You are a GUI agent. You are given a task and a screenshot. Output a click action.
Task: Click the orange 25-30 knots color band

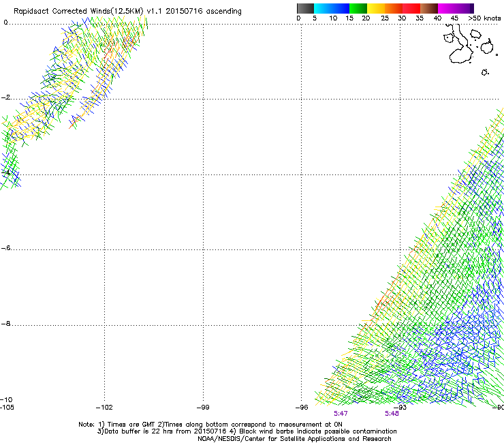tap(394, 8)
